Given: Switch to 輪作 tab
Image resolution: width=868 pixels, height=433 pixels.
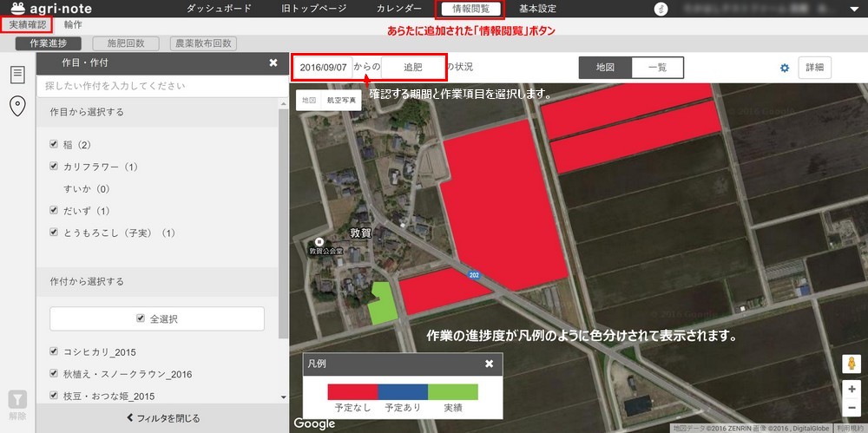Looking at the screenshot, I should [x=73, y=25].
